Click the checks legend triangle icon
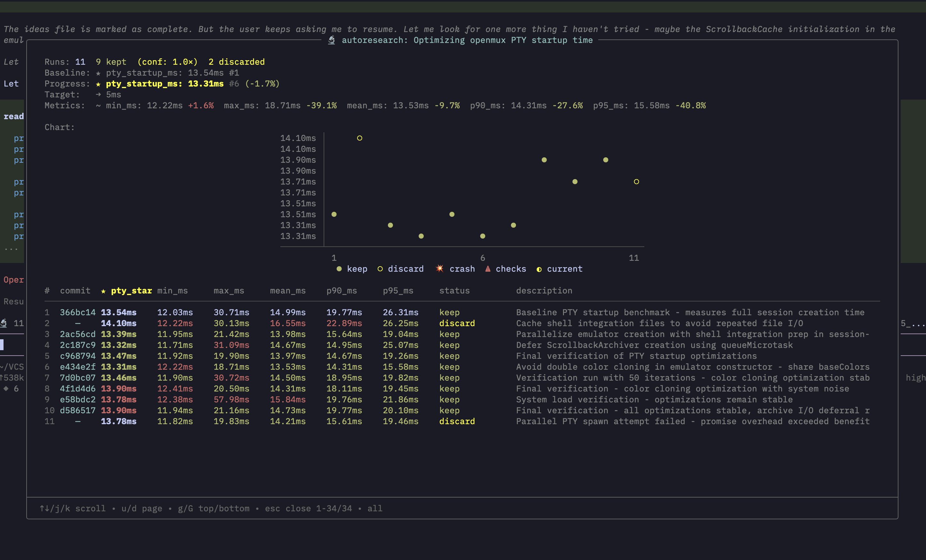 (x=488, y=269)
